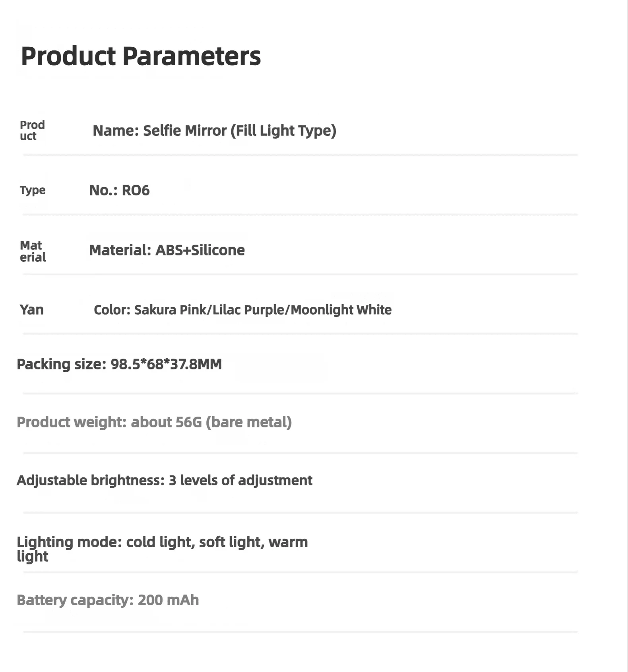Click the Product Parameters heading
This screenshot has width=628, height=672.
(x=141, y=56)
